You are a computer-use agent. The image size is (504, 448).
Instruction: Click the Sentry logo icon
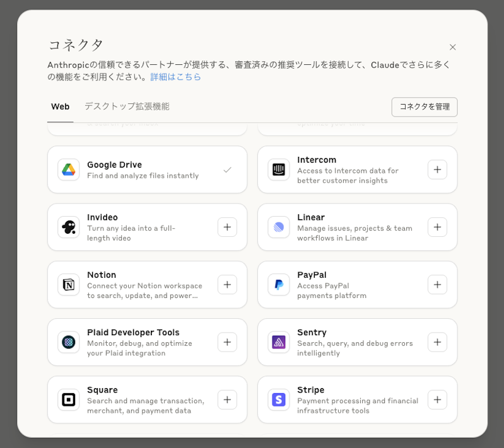click(279, 342)
